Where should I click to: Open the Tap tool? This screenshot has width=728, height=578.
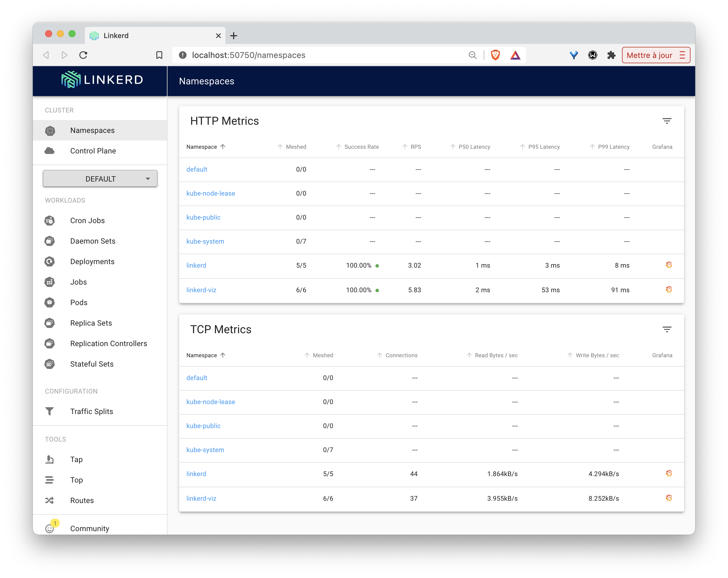tap(100, 459)
